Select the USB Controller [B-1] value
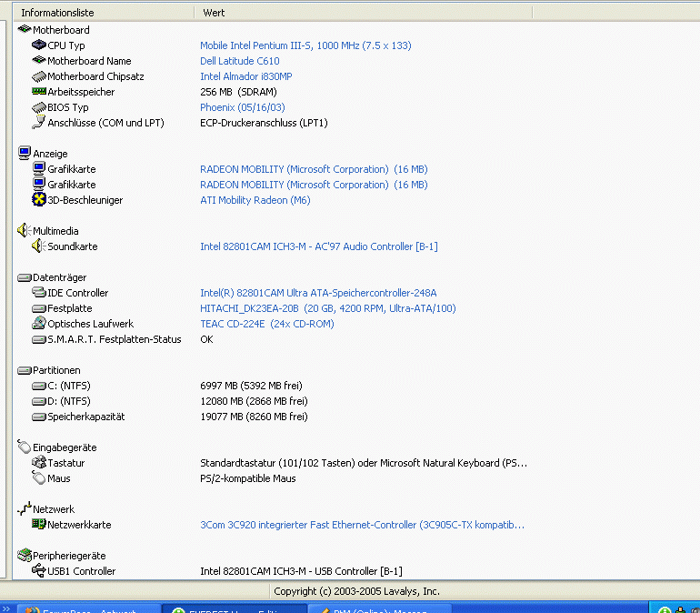 pos(301,571)
